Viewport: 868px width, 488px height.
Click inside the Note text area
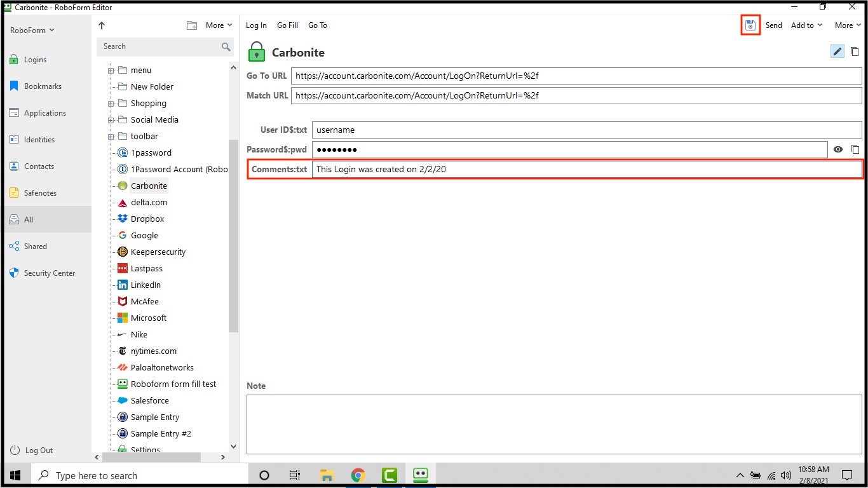tap(554, 424)
